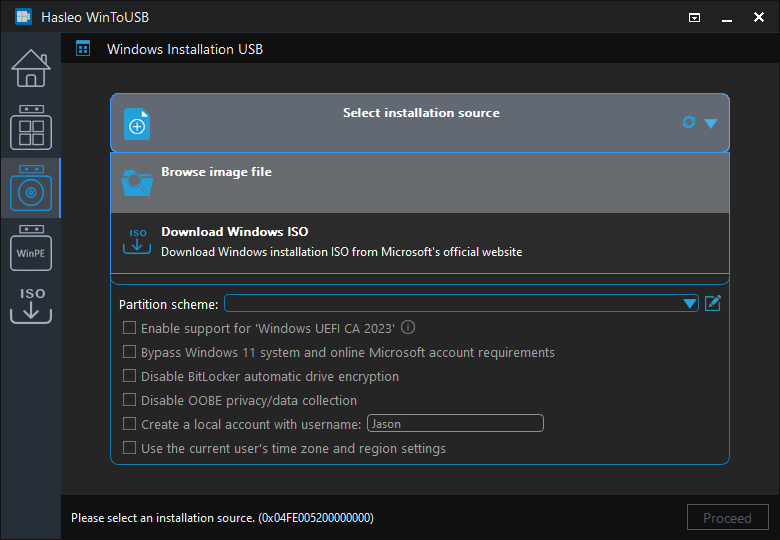The height and width of the screenshot is (540, 780).
Task: Check Bypass Windows 11 system requirements
Action: pos(129,352)
